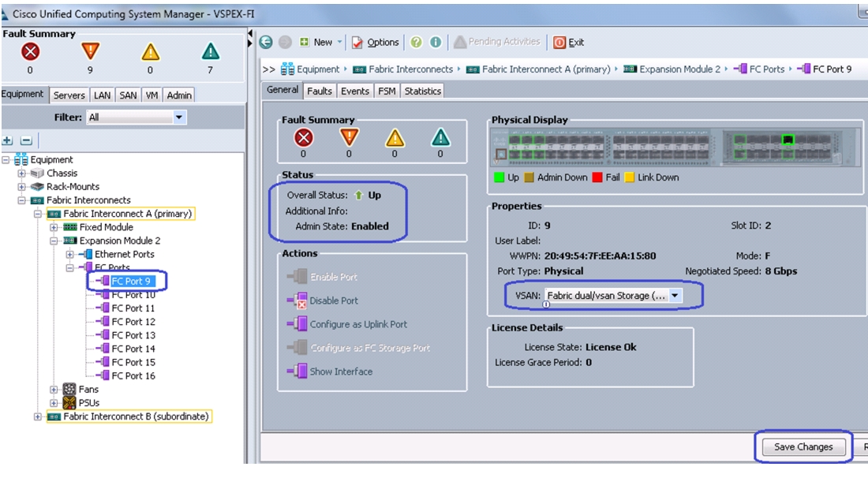Click the collapse all minus icon above tree
Viewport: 868px width, 489px height.
click(26, 140)
